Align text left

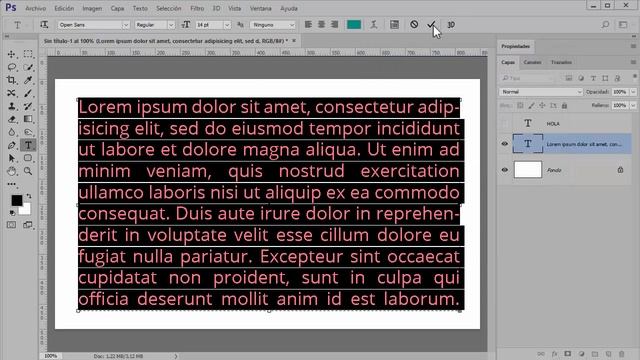pyautogui.click(x=308, y=25)
